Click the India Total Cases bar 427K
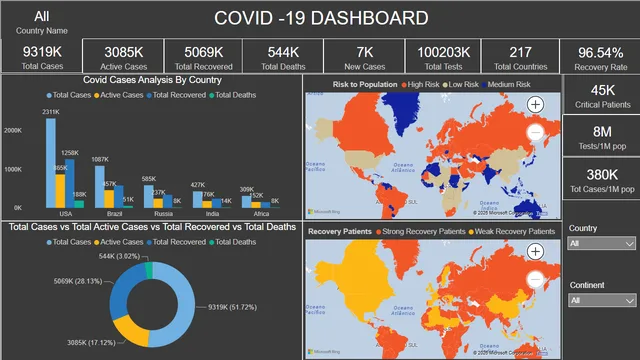Image resolution: width=640 pixels, height=360 pixels. pyautogui.click(x=198, y=200)
